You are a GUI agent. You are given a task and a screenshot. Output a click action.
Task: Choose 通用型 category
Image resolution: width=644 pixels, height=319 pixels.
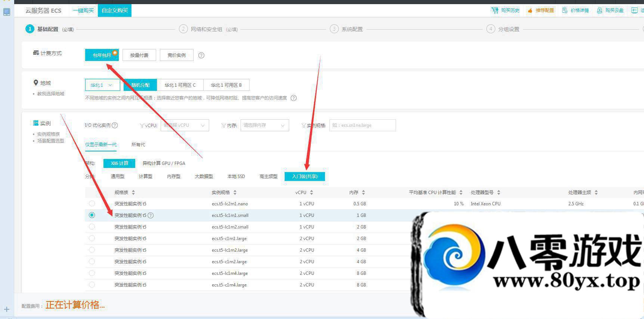coord(118,177)
